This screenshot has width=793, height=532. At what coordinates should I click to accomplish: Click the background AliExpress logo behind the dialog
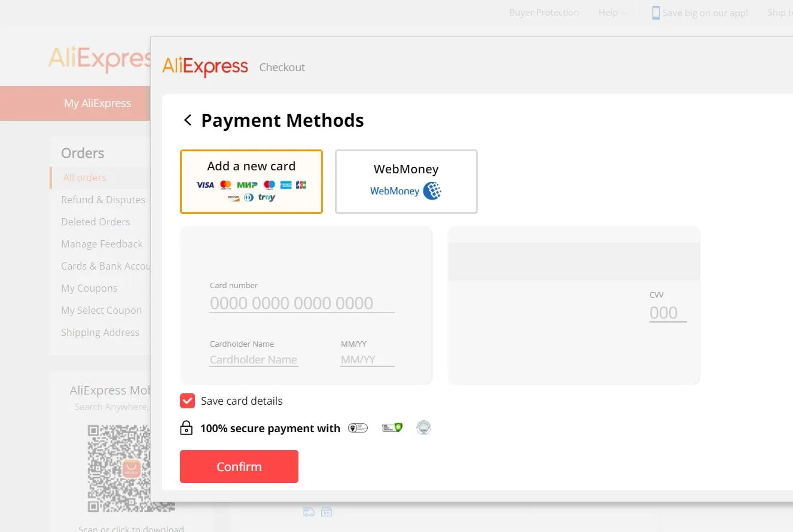(x=99, y=59)
